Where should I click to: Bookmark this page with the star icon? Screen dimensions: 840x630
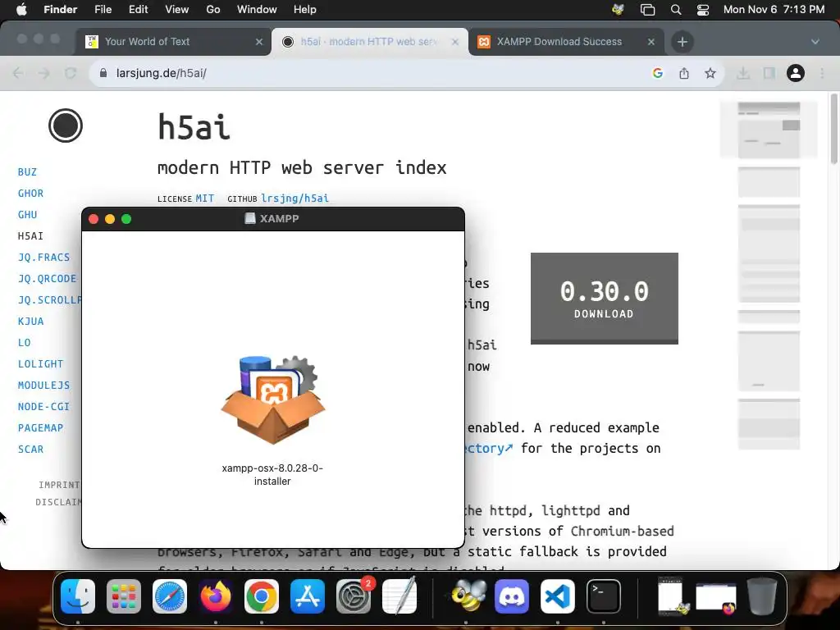710,73
